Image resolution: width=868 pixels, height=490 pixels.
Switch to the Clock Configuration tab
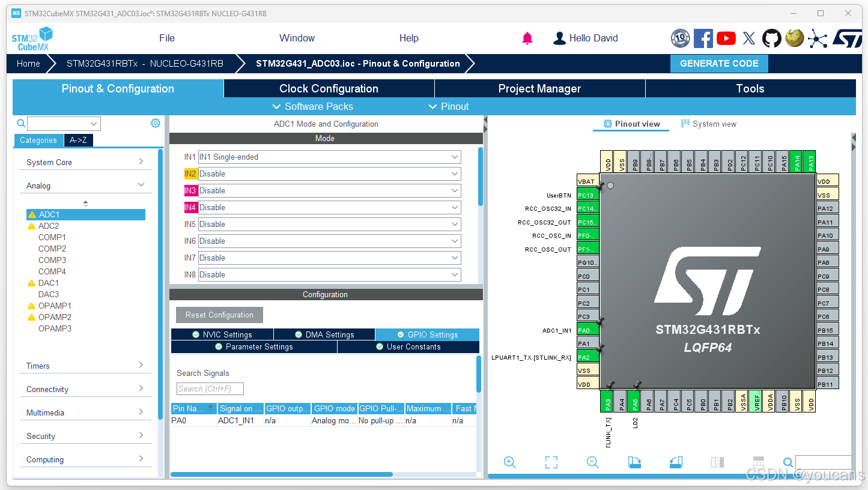coord(329,89)
